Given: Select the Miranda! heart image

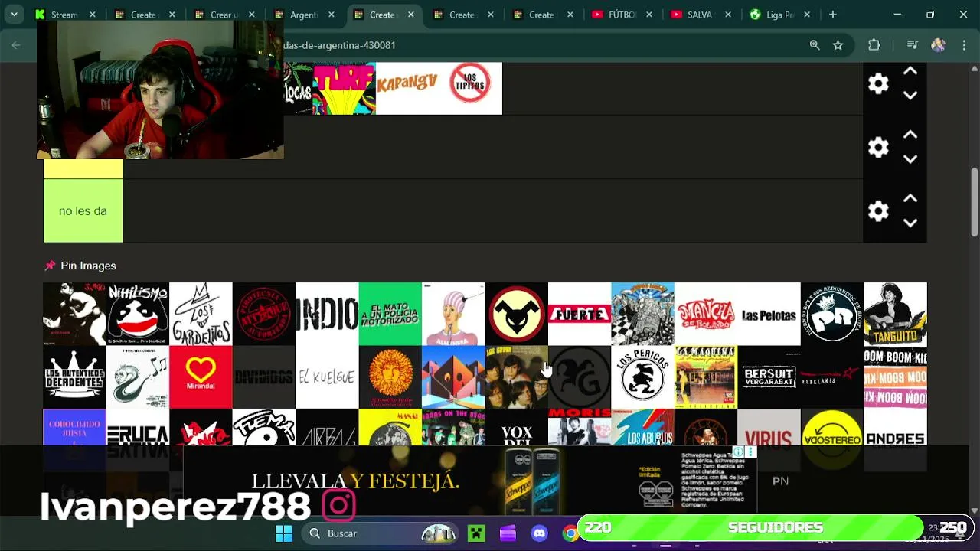Looking at the screenshot, I should 201,377.
